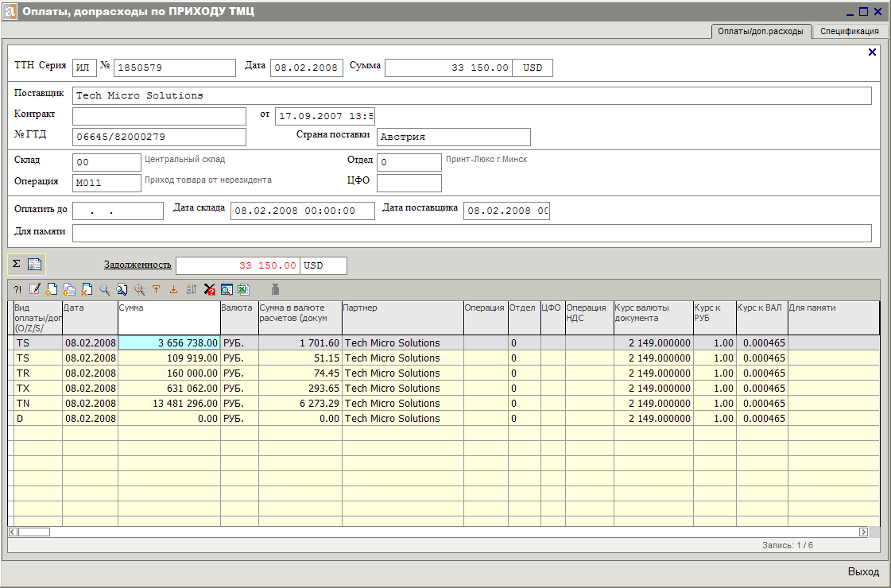Viewport: 891px width, 588px height.
Task: Click the empty Контракт field
Action: coord(159,116)
